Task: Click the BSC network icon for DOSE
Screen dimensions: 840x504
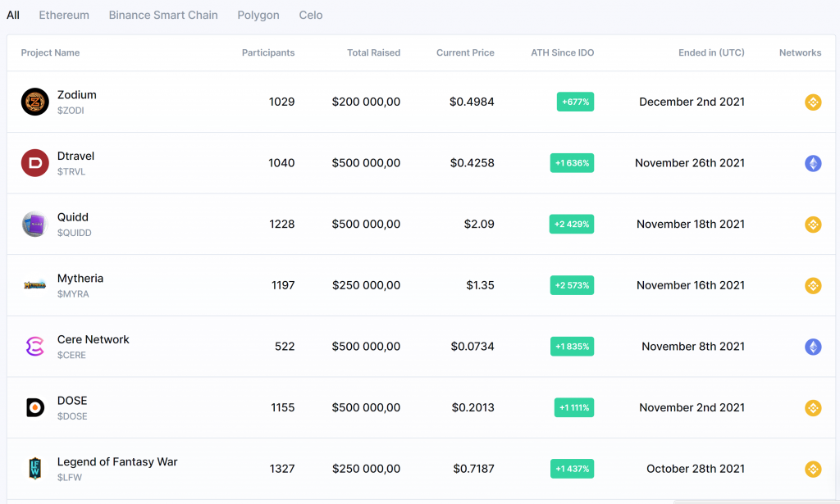Action: pos(813,407)
